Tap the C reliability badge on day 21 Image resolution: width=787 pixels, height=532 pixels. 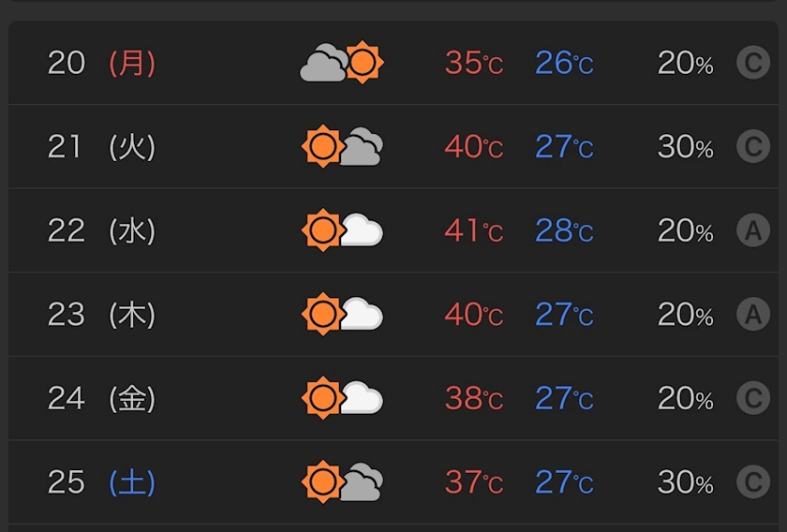point(753,146)
